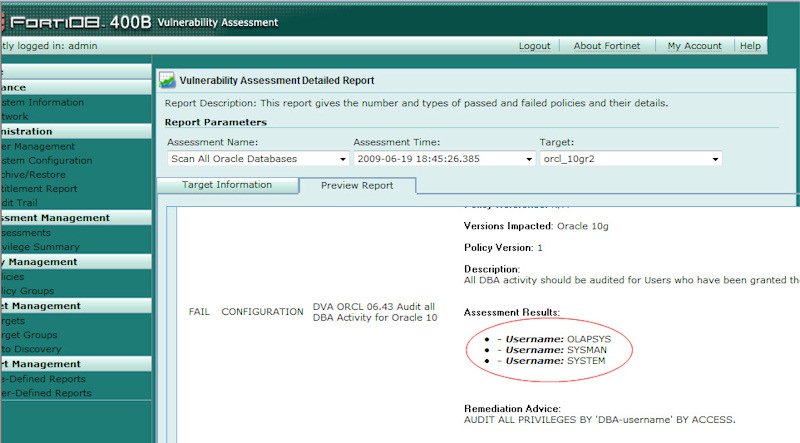Click the DVA ORCL 06.43 policy name

375,312
